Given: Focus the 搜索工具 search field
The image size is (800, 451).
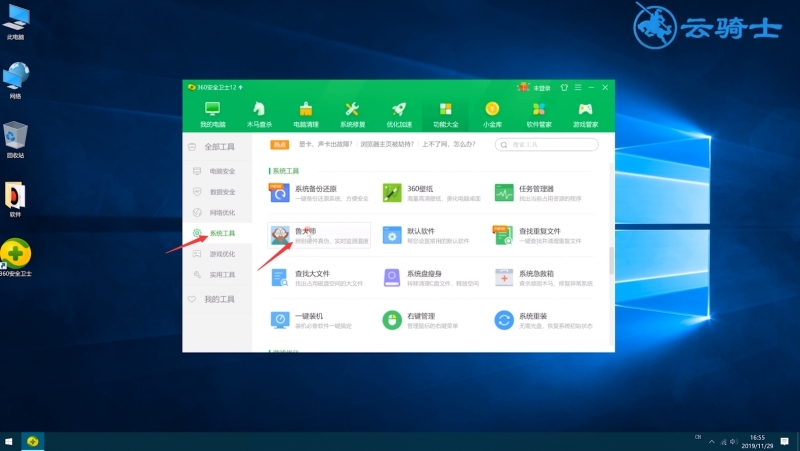Looking at the screenshot, I should click(x=546, y=145).
